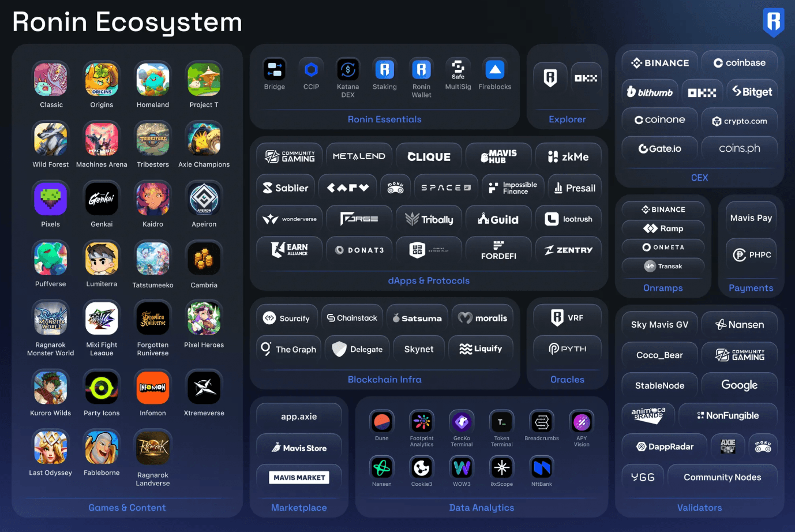Click the Ronin logo in top corner
The image size is (795, 532).
pyautogui.click(x=773, y=22)
